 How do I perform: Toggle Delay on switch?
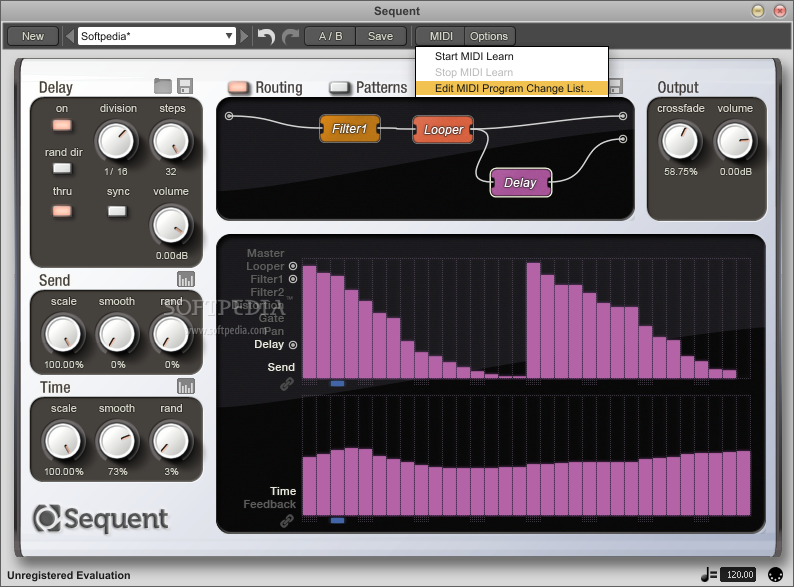tap(62, 125)
